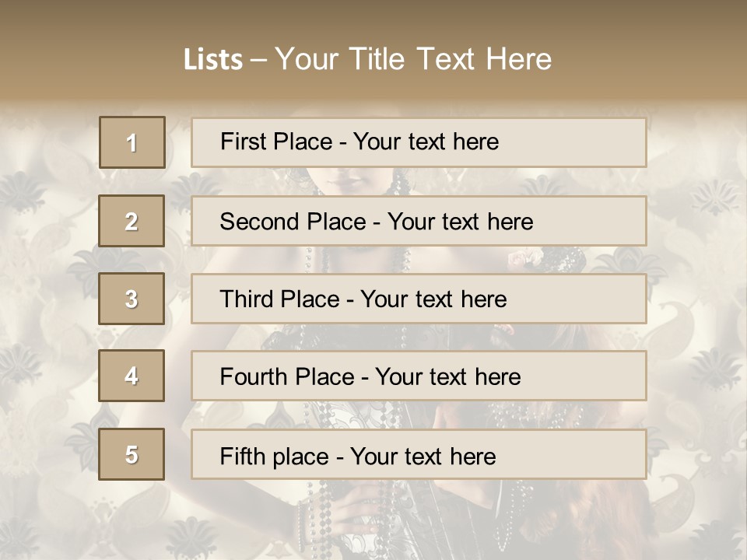Screen dimensions: 747x560
Task: Select the number 4 box
Action: pos(132,376)
